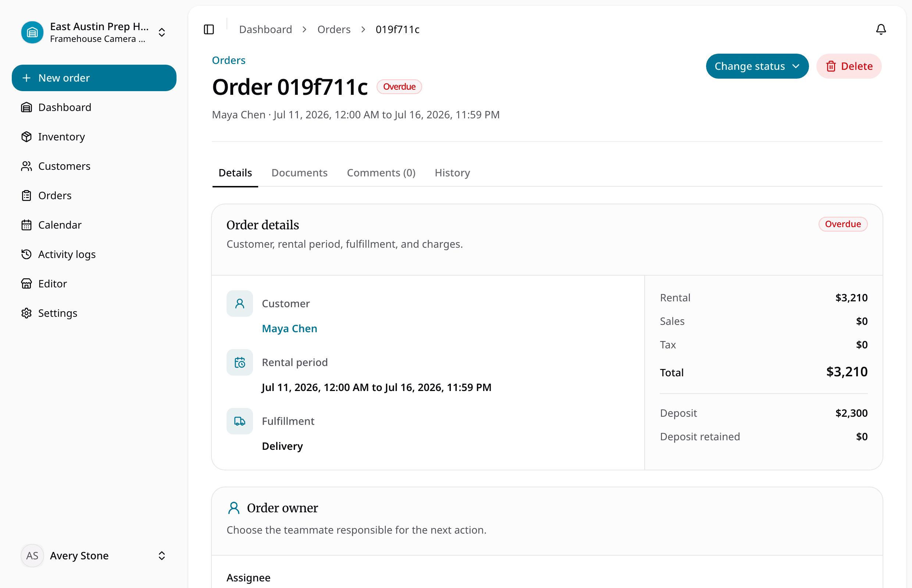Toggle the sidebar panel icon
912x588 pixels.
pyautogui.click(x=209, y=29)
